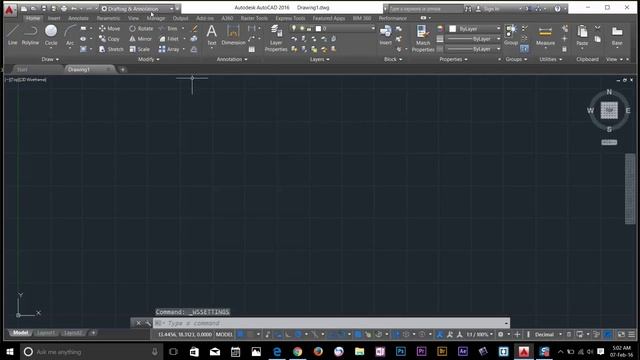Toggle clean screen icon in status bar

tap(621, 334)
